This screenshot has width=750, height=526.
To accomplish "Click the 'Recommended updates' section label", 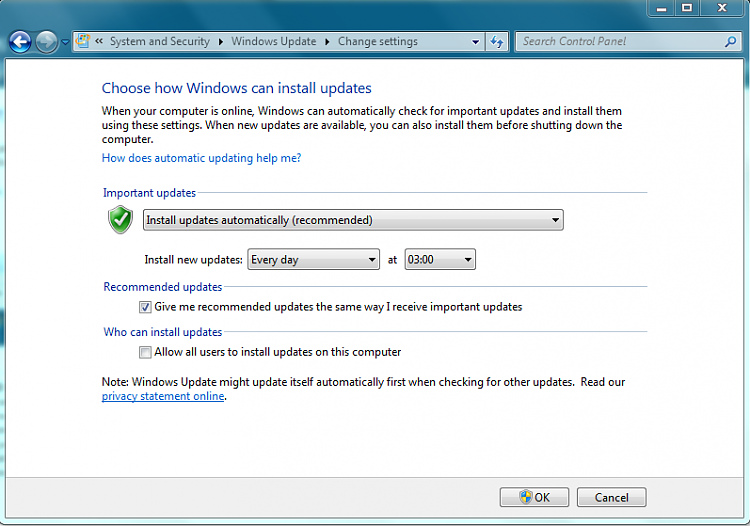I will [163, 287].
